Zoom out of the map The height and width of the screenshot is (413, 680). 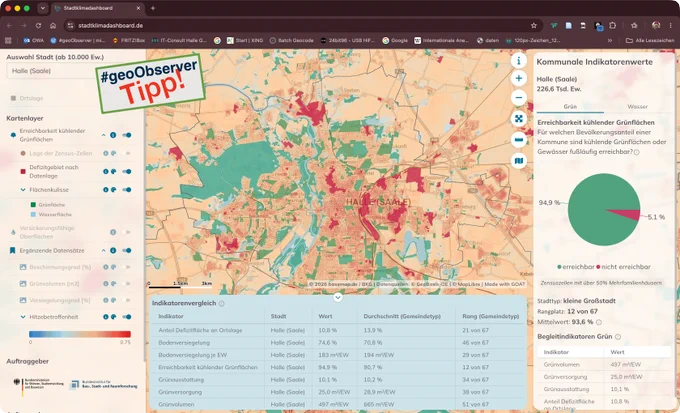click(x=519, y=98)
